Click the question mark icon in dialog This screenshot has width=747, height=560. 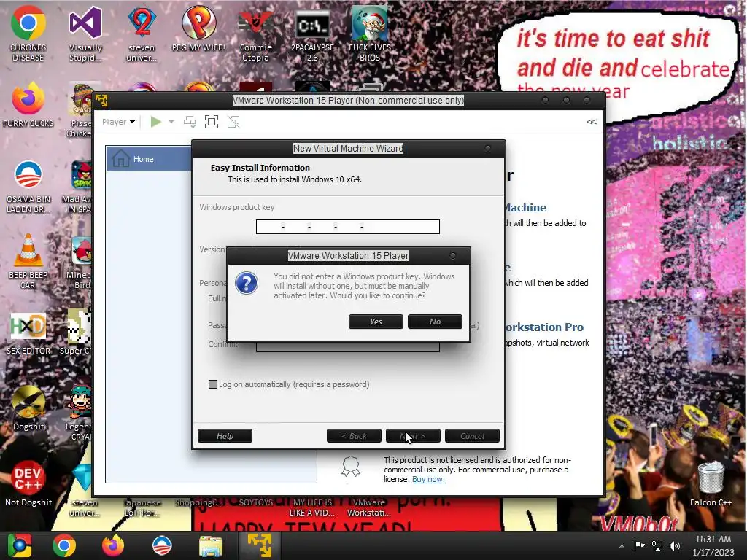[x=247, y=283]
